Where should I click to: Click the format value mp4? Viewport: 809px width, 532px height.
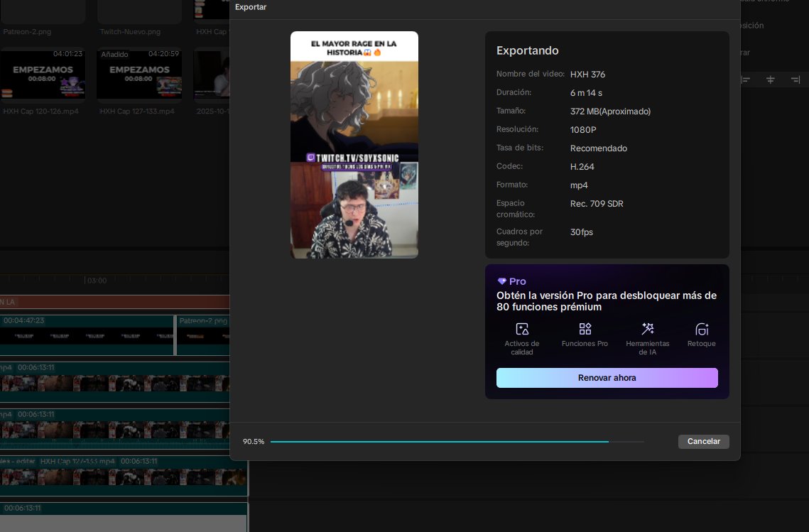(579, 185)
